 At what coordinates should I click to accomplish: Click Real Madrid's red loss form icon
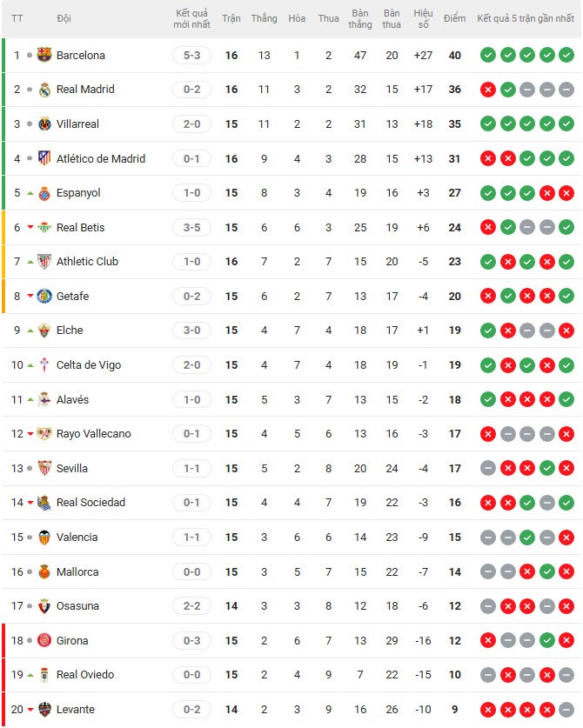(489, 89)
